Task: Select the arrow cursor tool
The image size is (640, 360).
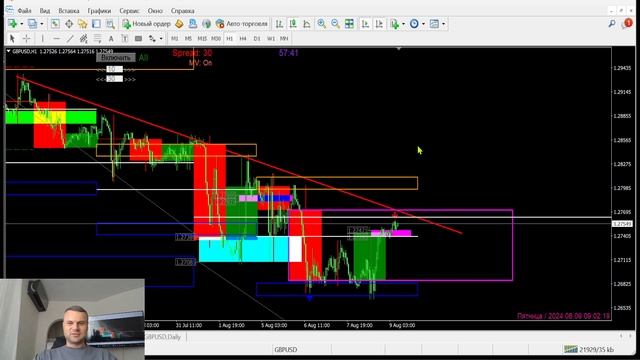Action: click(x=12, y=38)
